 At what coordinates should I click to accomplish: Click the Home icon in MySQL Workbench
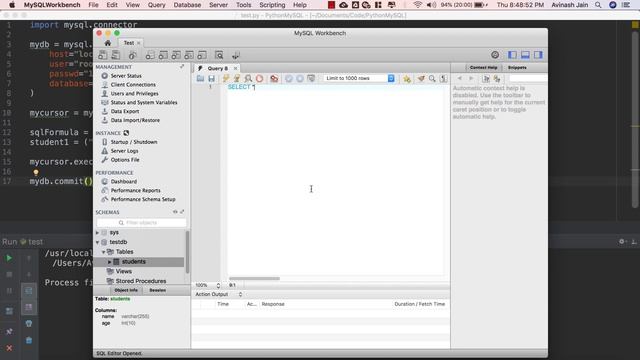pyautogui.click(x=107, y=43)
